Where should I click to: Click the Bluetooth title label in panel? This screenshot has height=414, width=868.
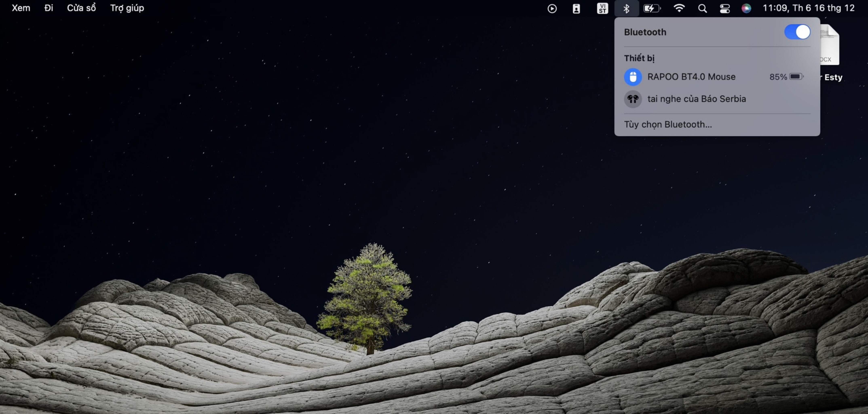point(645,32)
